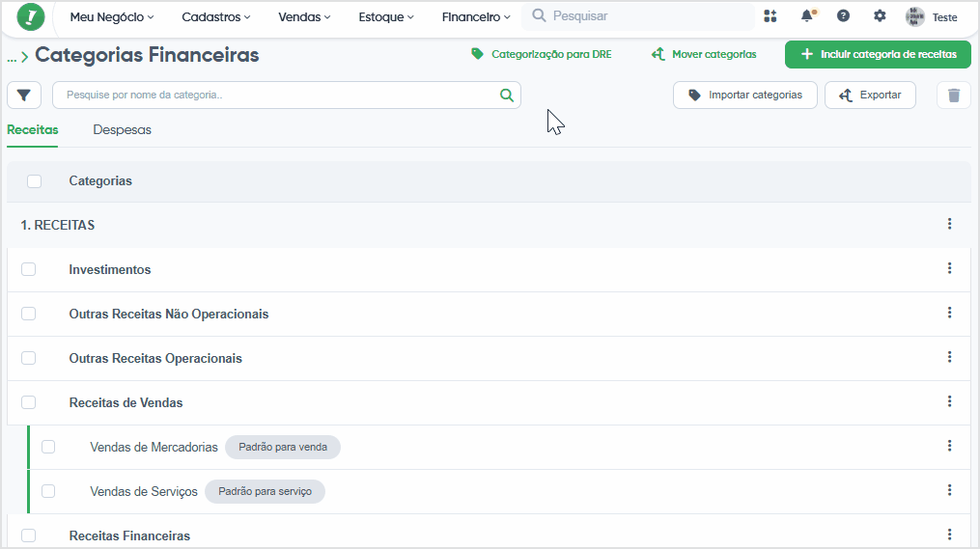
Task: Open the Cadastros dropdown menu
Action: [x=216, y=16]
